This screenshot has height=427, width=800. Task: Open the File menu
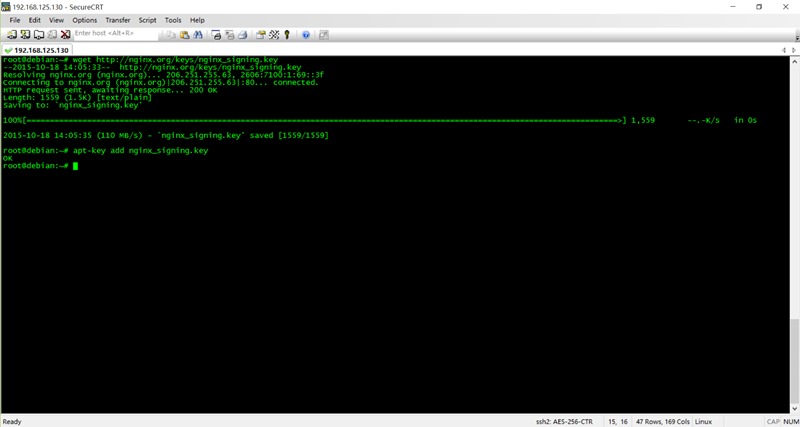click(15, 20)
